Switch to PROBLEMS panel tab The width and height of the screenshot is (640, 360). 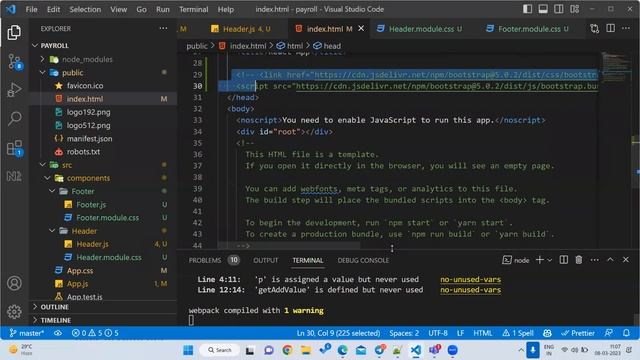click(x=204, y=260)
